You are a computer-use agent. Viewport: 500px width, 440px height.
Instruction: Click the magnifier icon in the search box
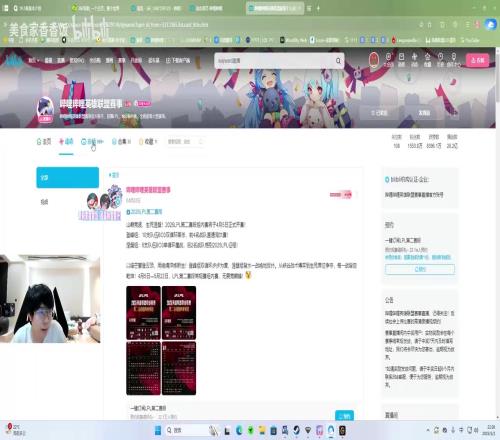coord(338,61)
